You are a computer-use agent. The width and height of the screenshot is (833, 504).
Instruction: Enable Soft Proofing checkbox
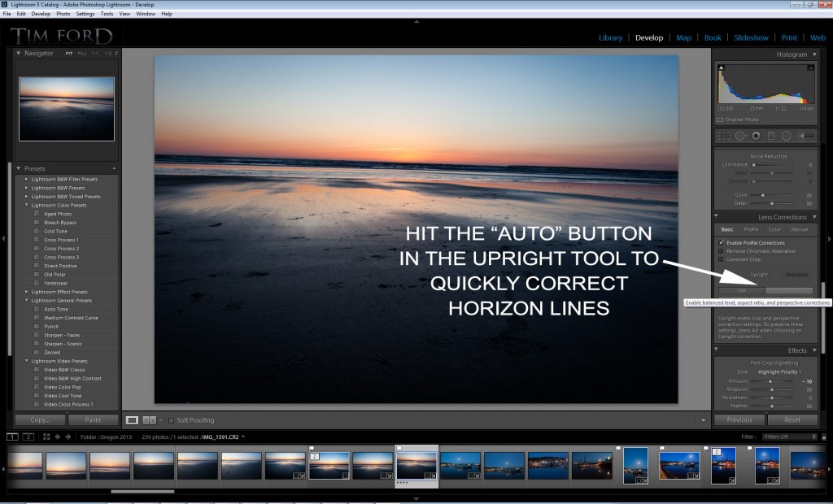pyautogui.click(x=171, y=420)
